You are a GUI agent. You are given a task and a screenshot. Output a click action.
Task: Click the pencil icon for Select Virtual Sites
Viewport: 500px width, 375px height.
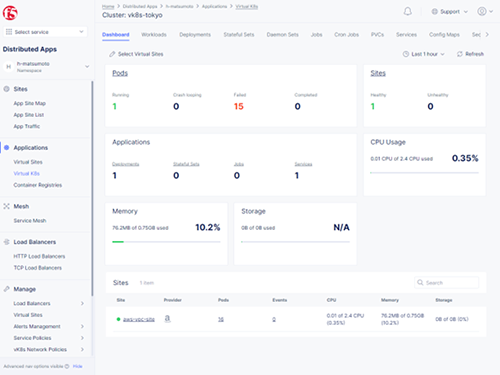112,54
